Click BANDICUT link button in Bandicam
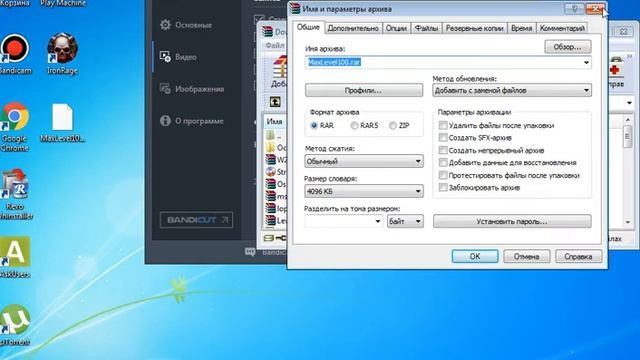The image size is (640, 360). pyautogui.click(x=196, y=220)
